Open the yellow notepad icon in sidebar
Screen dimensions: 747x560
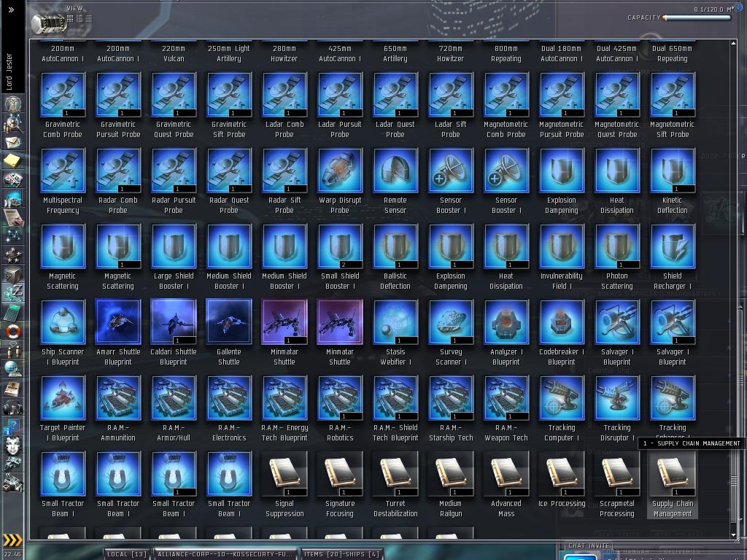click(x=13, y=160)
